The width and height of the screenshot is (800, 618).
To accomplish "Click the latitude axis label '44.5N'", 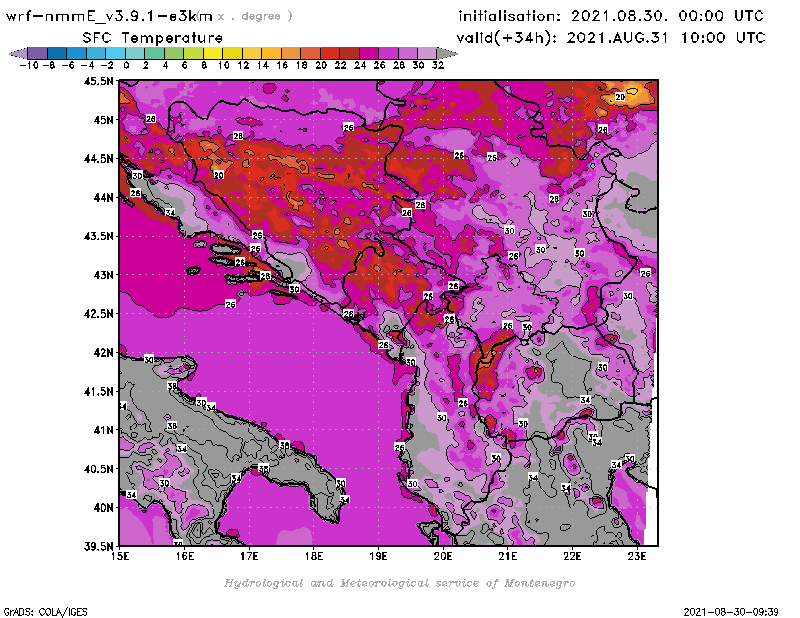I will tap(98, 159).
